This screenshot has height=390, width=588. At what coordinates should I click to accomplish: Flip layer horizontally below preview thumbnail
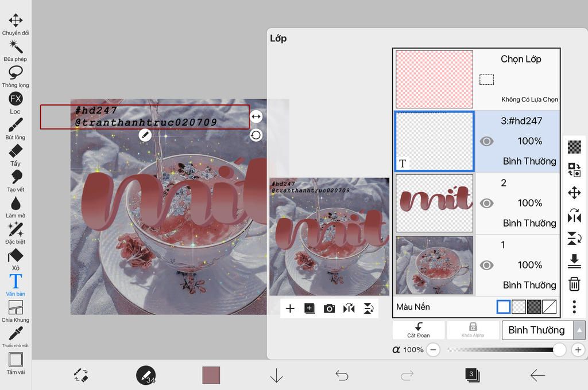349,309
